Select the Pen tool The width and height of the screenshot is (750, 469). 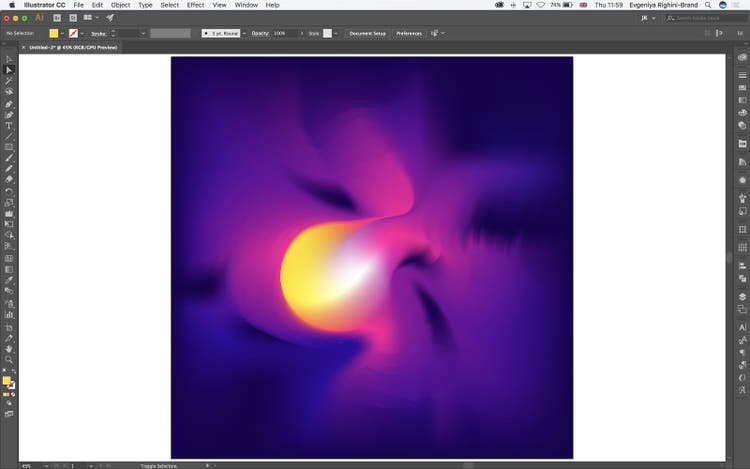9,104
